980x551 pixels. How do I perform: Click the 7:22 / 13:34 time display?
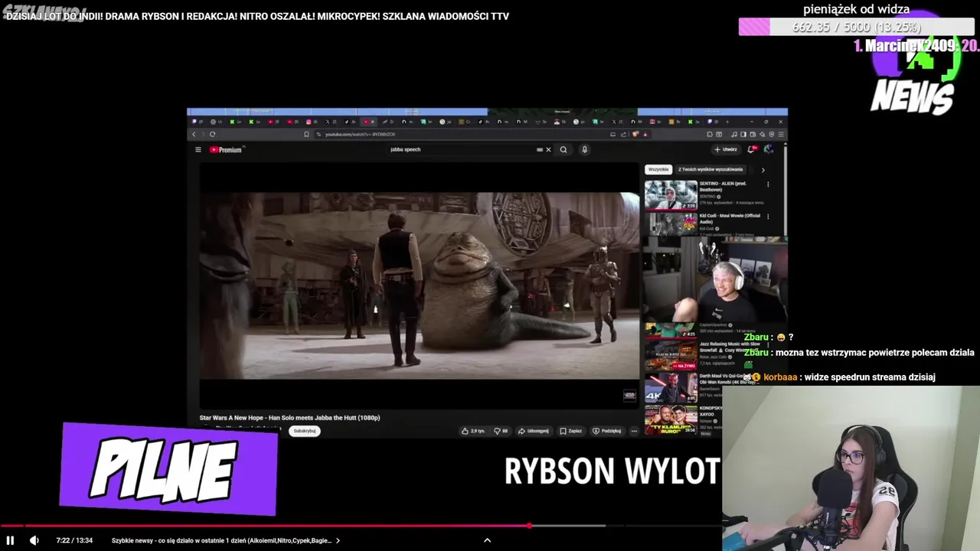point(74,540)
